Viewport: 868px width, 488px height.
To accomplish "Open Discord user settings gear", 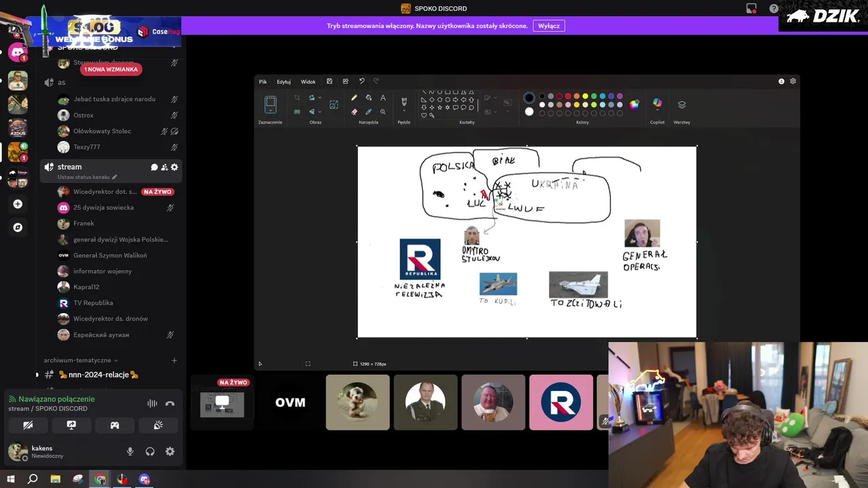I will pos(170,451).
